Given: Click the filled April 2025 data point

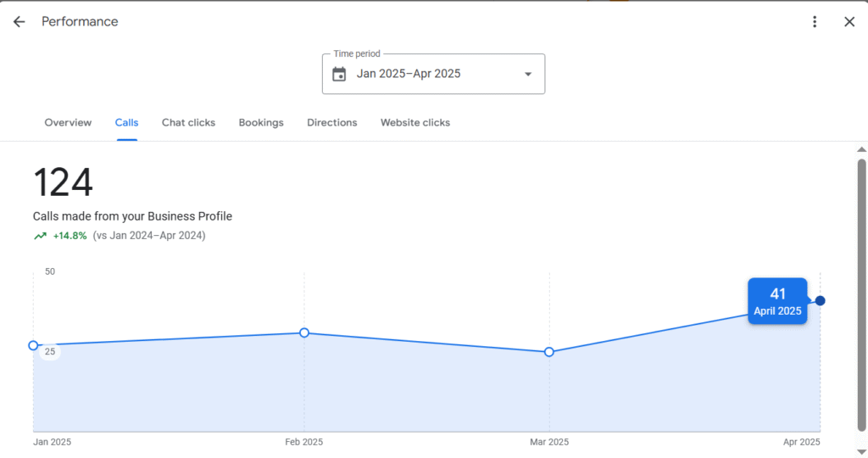Looking at the screenshot, I should pyautogui.click(x=820, y=301).
